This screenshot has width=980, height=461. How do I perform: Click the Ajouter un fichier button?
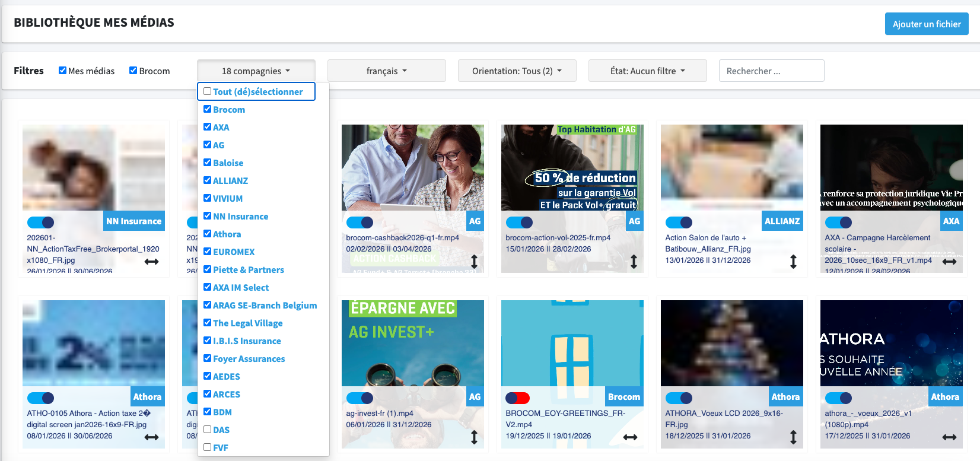(x=926, y=24)
